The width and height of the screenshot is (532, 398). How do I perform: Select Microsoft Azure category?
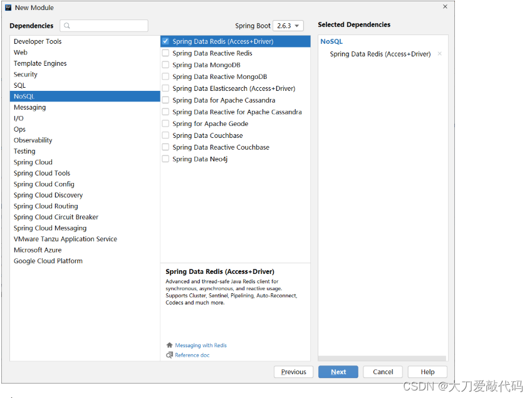[x=85, y=249]
